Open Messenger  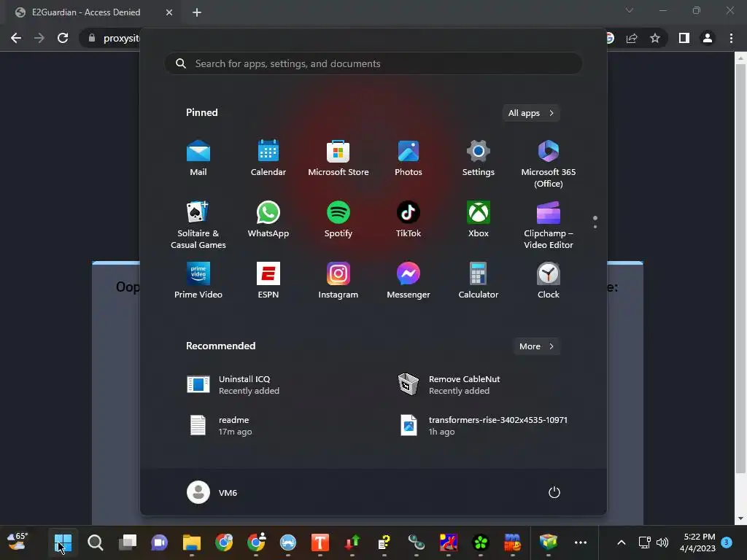coord(409,281)
